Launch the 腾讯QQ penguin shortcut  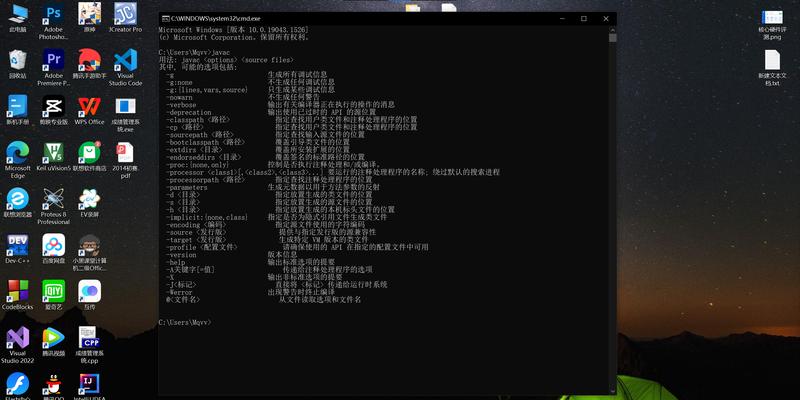tap(53, 385)
